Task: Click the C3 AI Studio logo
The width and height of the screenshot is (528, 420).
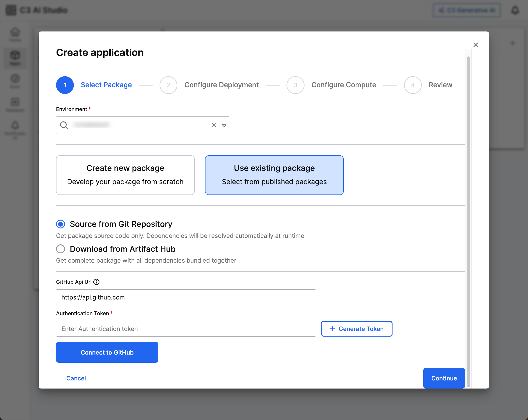Action: (x=11, y=10)
